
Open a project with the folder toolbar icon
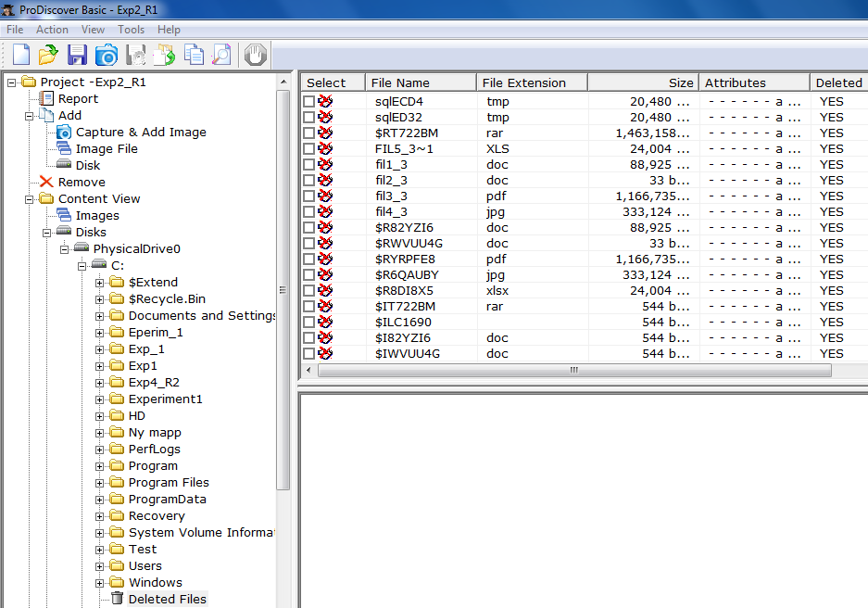[x=48, y=55]
